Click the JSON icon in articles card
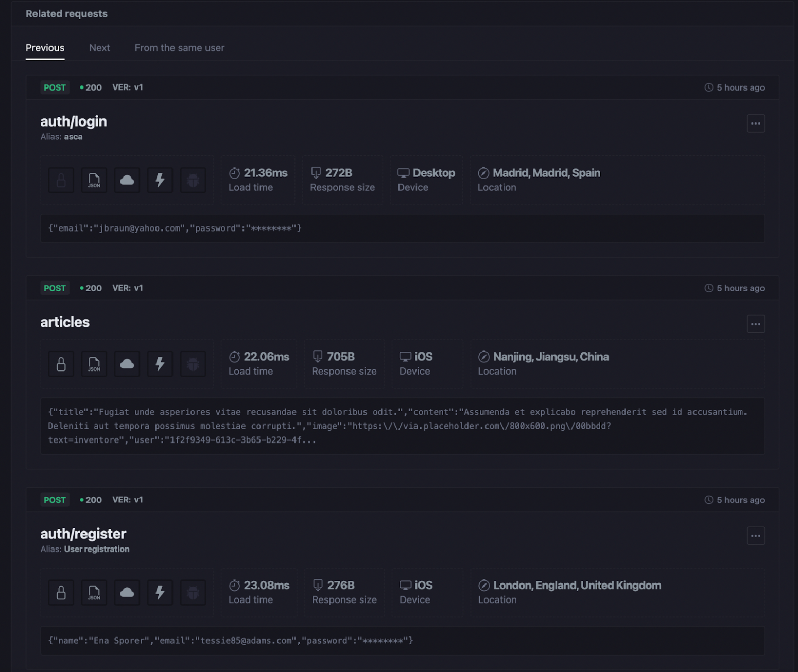 pos(94,364)
